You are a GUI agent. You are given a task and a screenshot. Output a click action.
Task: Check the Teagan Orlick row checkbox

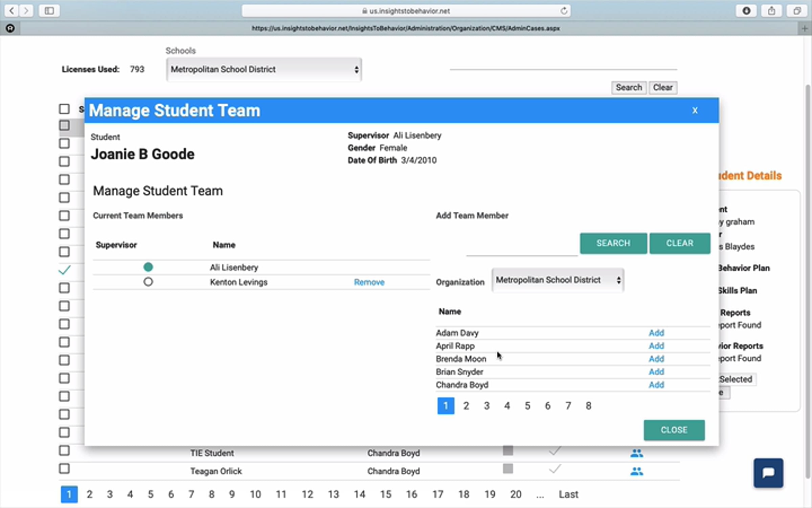64,469
